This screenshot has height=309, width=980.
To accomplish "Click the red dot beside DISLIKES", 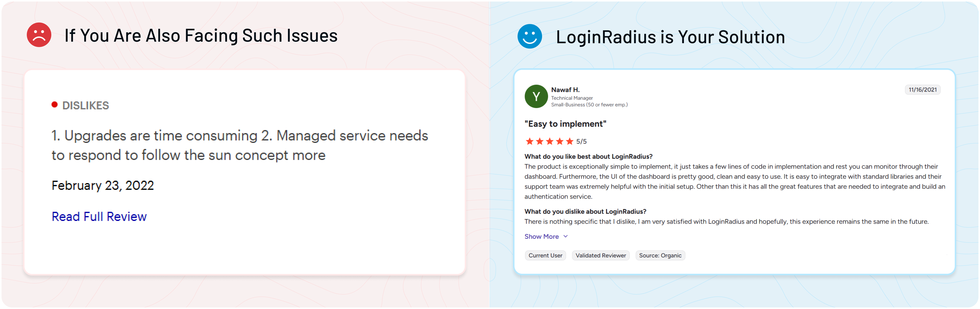I will click(x=54, y=104).
